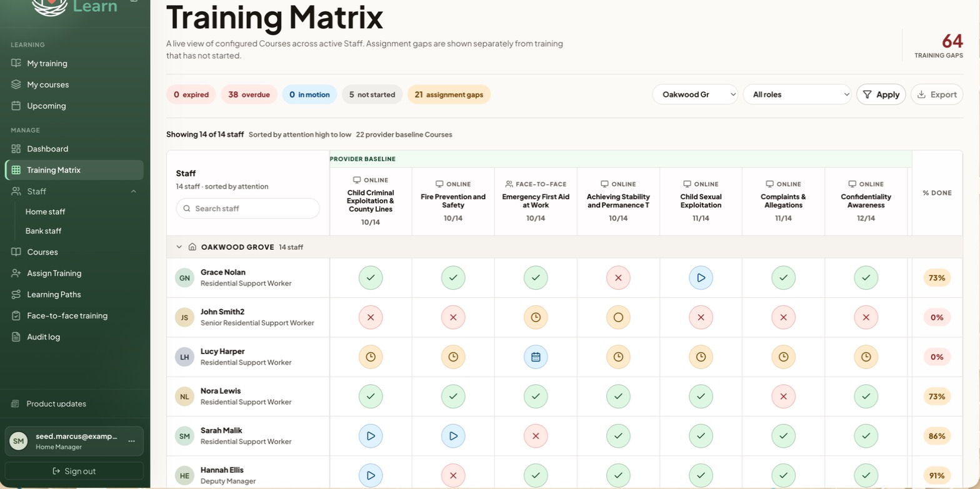
Task: Click Grace Nolan's Fire Prevention checkmark
Action: [x=453, y=278]
